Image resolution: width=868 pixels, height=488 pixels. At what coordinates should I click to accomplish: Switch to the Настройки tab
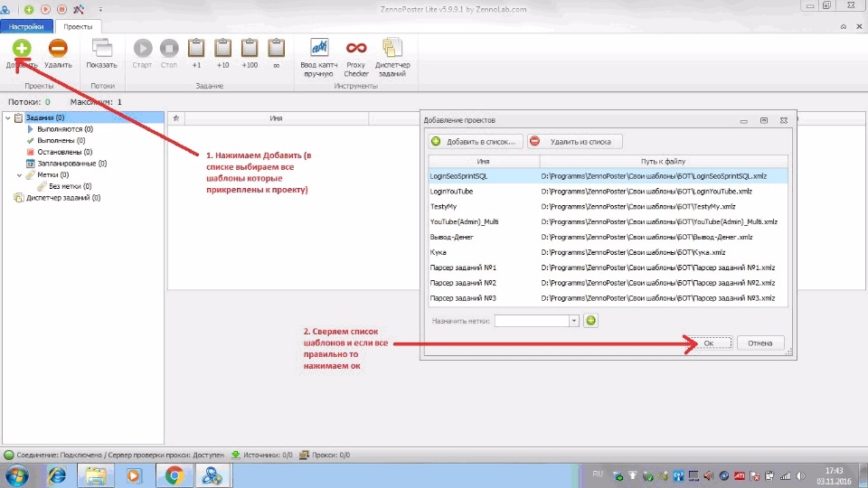point(26,26)
